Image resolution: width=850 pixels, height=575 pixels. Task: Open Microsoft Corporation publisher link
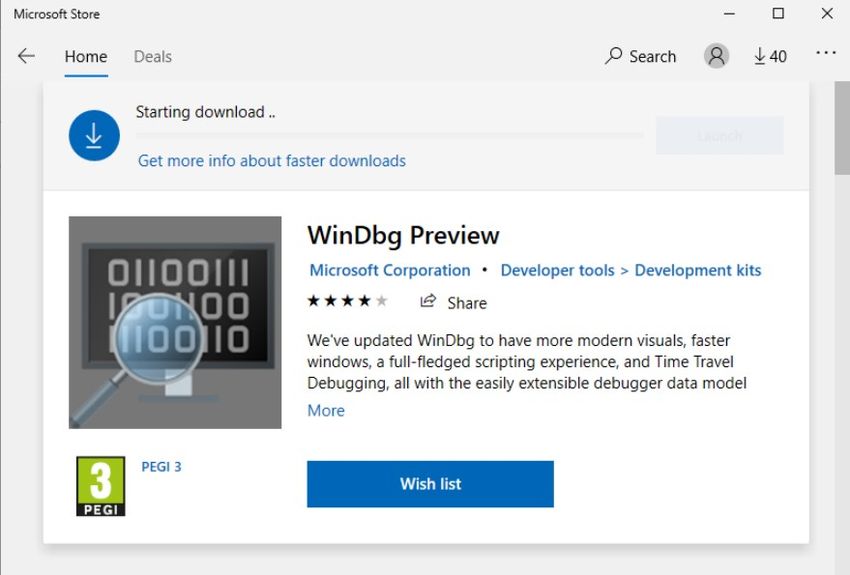390,270
